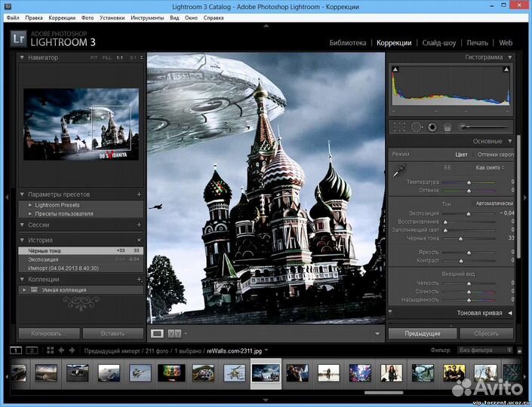This screenshot has height=407, width=532.
Task: Click the Экспозиция slider handle
Action: (469, 214)
